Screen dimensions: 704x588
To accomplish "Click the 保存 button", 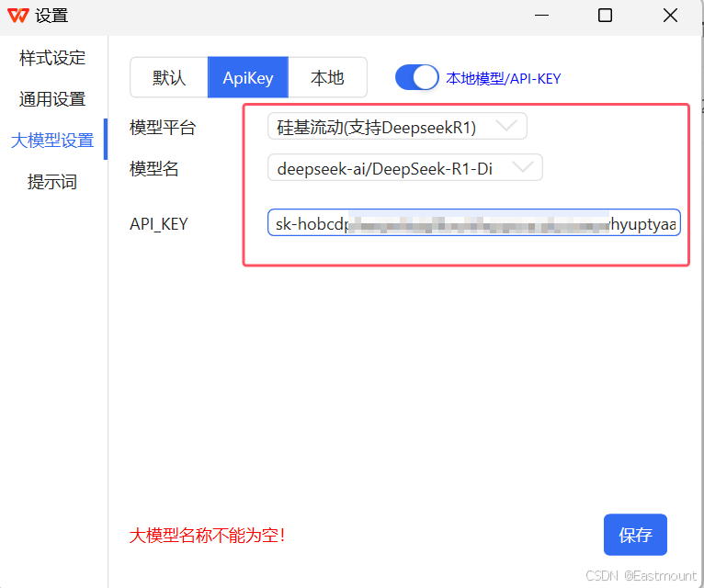I will [x=635, y=535].
